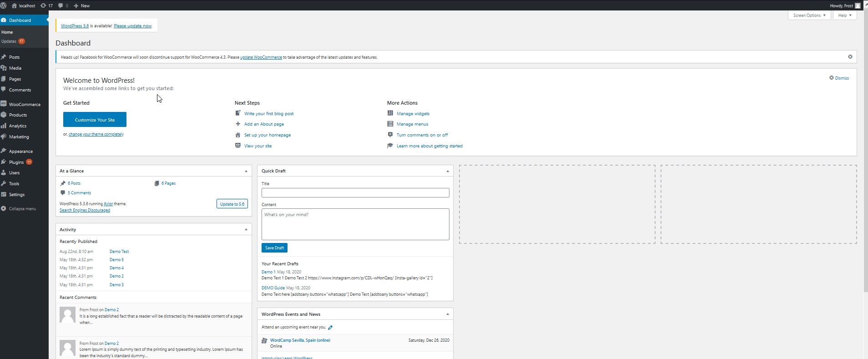The image size is (868, 359).
Task: Click the edit location pencil icon
Action: (330, 328)
